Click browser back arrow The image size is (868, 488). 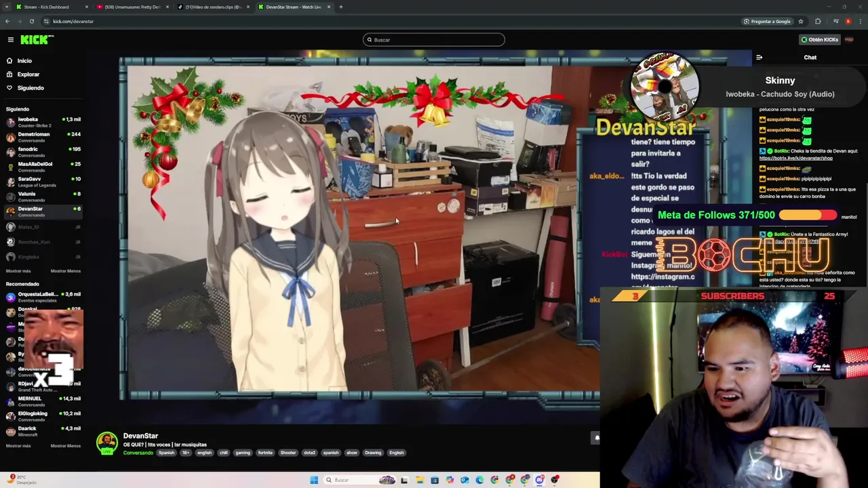[x=7, y=21]
